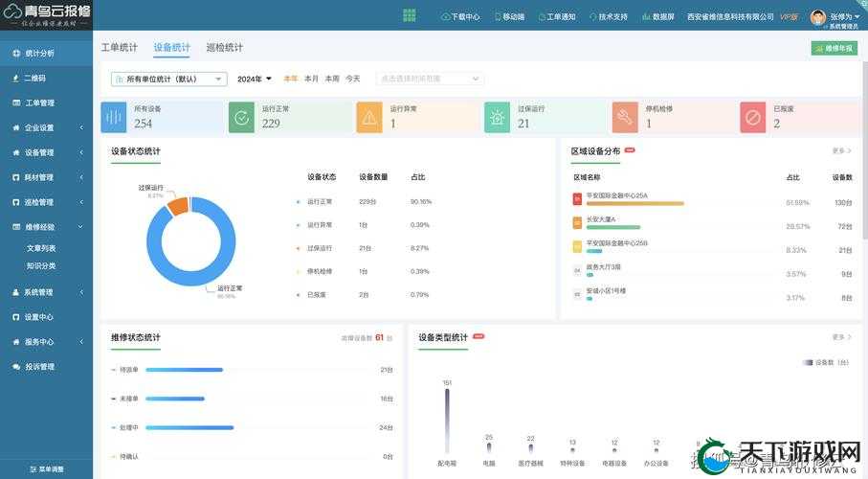The width and height of the screenshot is (868, 479).
Task: Click 技术支持 headset support item
Action: click(609, 17)
